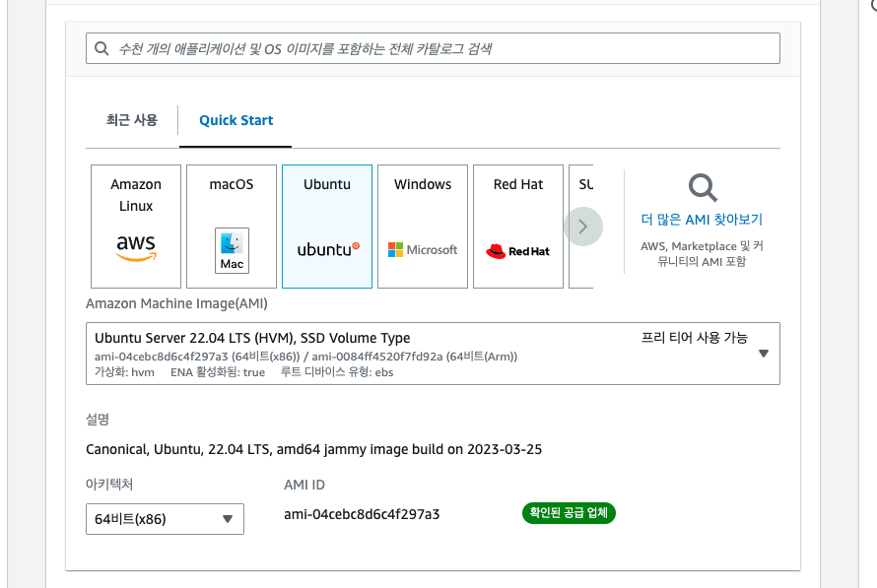
Task: Click the AMI catalog search field
Action: 433,48
